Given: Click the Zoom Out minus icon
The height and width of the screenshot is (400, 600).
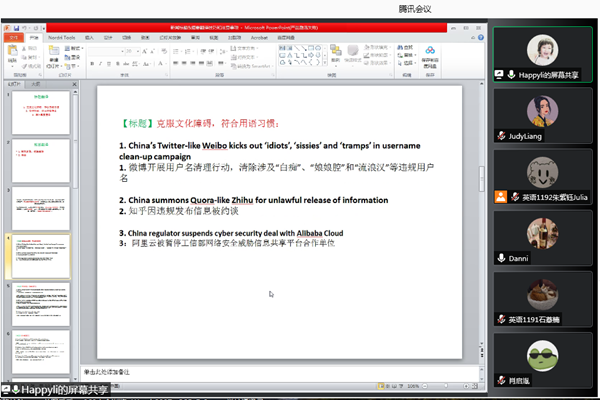Looking at the screenshot, I should click(425, 386).
